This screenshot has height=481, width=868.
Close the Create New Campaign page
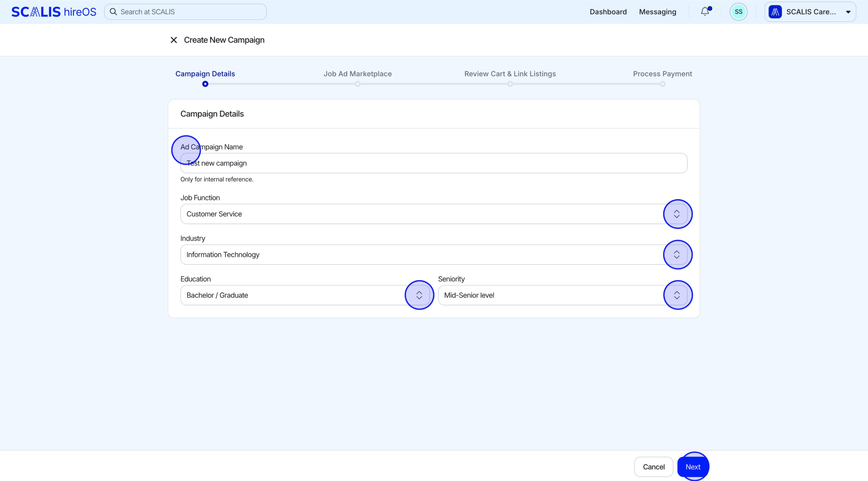click(174, 40)
